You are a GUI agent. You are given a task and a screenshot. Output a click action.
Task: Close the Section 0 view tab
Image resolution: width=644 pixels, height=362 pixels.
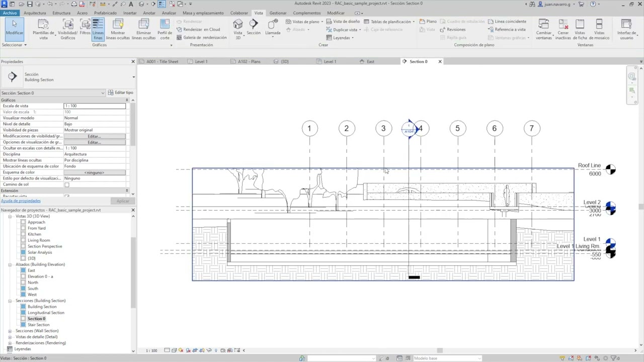440,61
